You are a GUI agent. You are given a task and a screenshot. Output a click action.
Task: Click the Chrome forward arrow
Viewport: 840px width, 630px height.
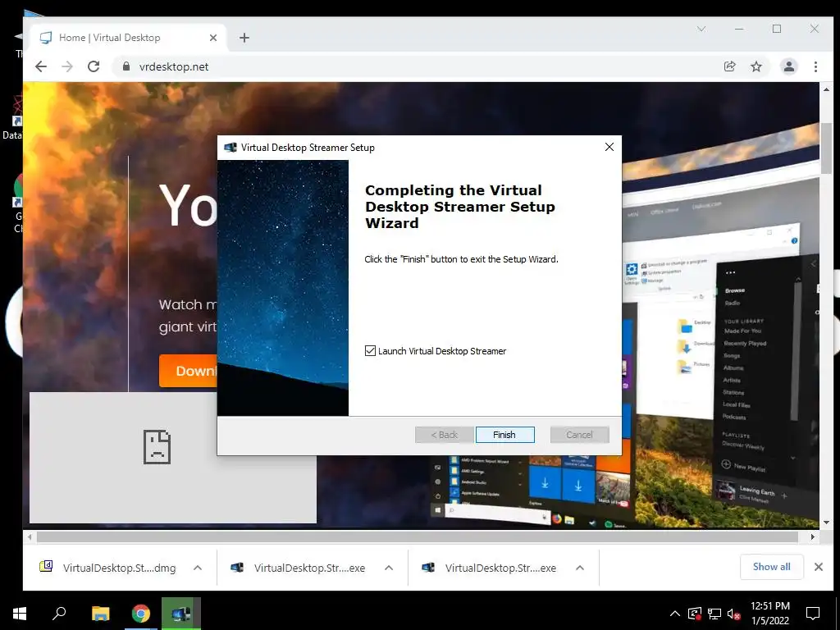(67, 66)
